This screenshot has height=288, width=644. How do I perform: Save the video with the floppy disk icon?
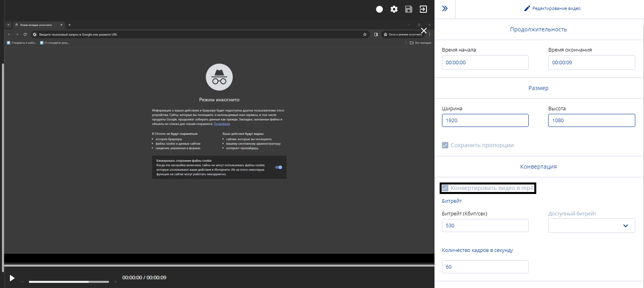tap(409, 9)
